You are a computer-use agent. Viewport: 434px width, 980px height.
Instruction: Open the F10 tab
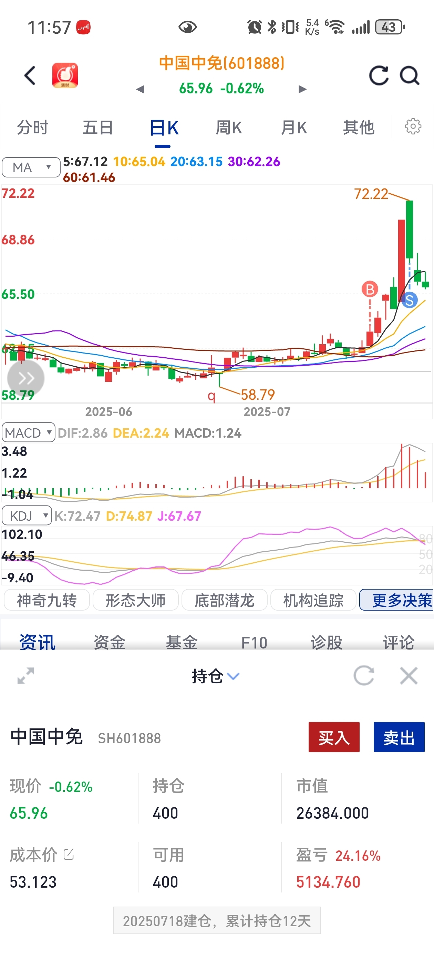254,643
